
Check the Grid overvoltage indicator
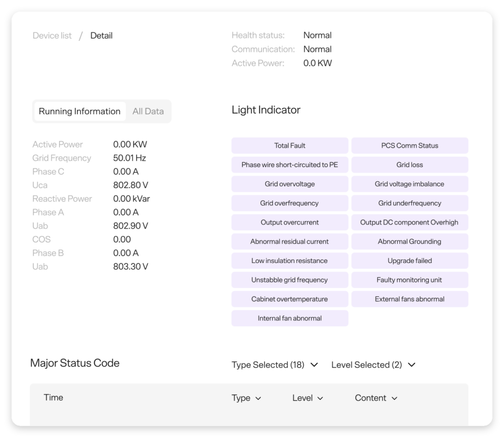click(x=289, y=184)
